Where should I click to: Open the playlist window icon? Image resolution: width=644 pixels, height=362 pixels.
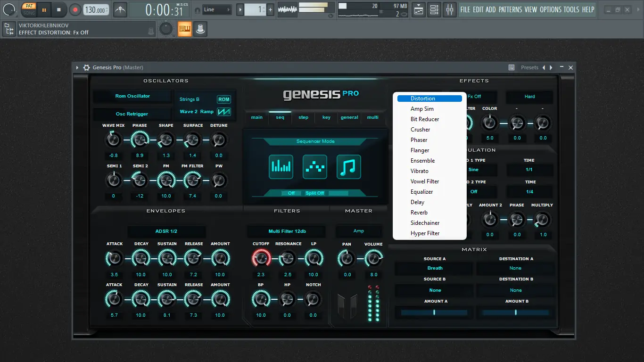(418, 9)
